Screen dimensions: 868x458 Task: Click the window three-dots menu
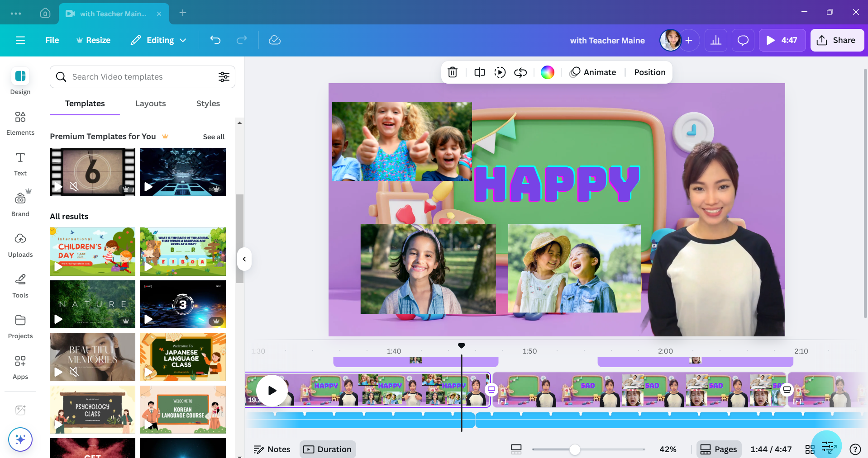click(x=16, y=14)
